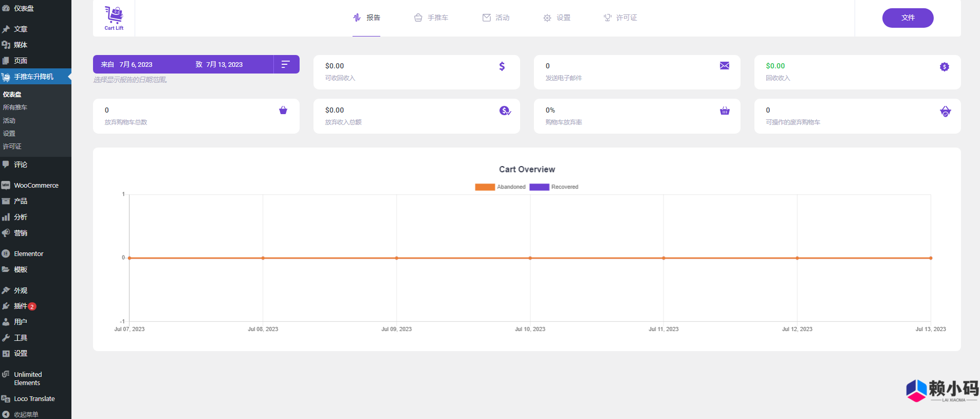Click the envelope emails sent icon
Viewport: 980px width, 419px height.
click(x=725, y=66)
